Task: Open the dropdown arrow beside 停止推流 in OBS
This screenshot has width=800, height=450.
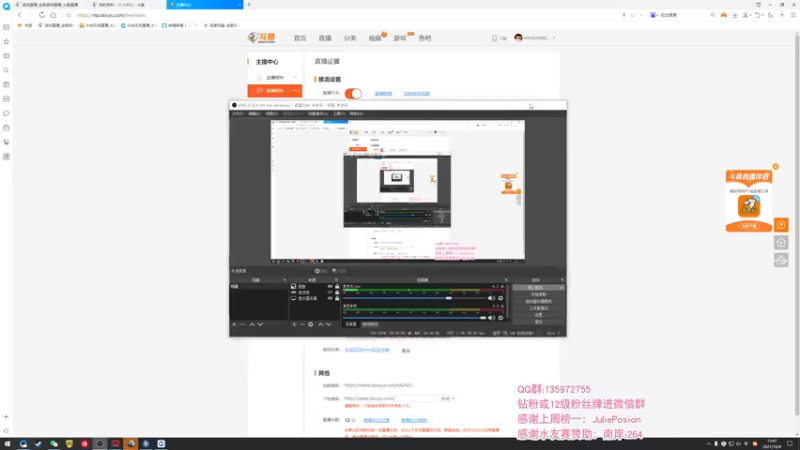Action: (561, 288)
